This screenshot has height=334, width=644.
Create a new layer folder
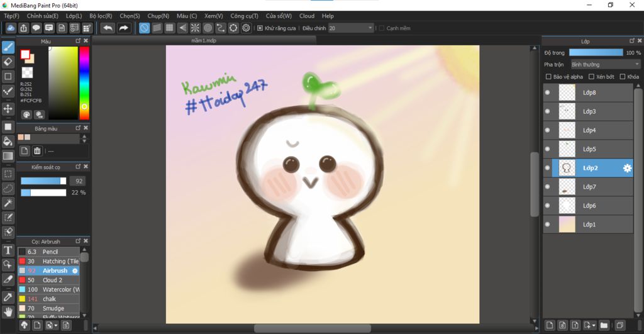604,325
